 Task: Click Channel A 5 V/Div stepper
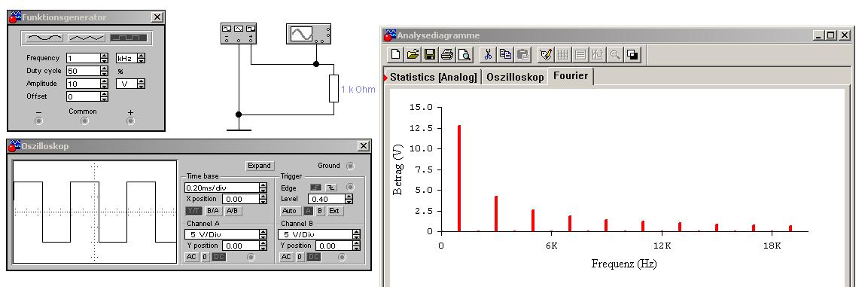pyautogui.click(x=263, y=234)
